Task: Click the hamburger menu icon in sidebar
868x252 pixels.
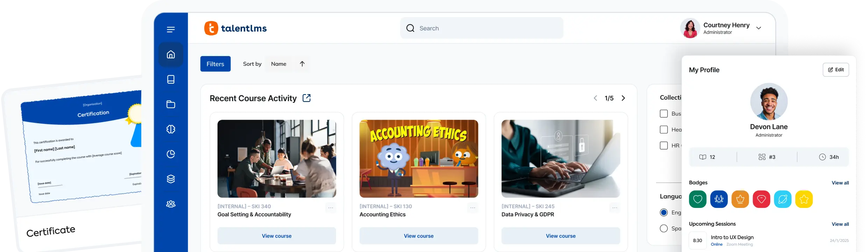Action: pyautogui.click(x=171, y=30)
